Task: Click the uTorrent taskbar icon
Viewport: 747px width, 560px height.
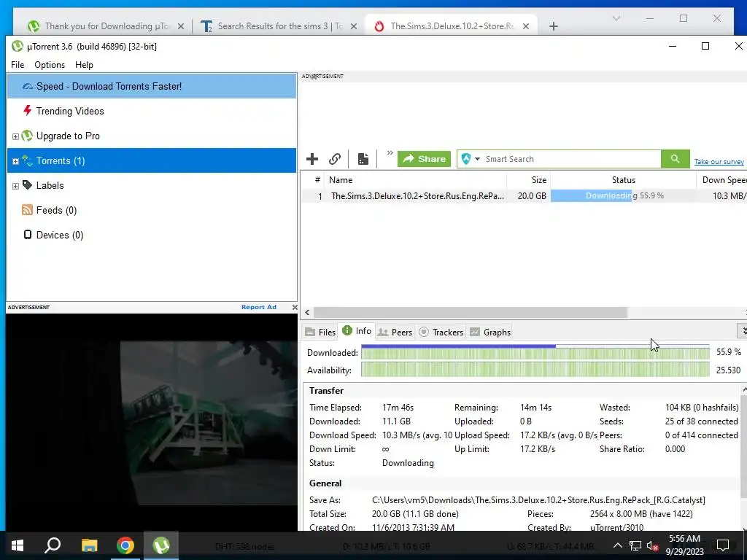Action: tap(161, 545)
